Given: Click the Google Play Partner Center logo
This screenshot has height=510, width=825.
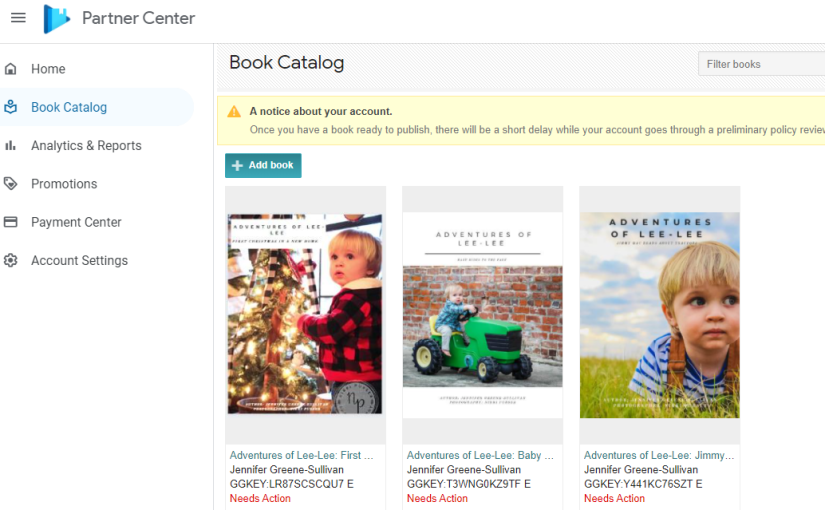Looking at the screenshot, I should [x=57, y=18].
